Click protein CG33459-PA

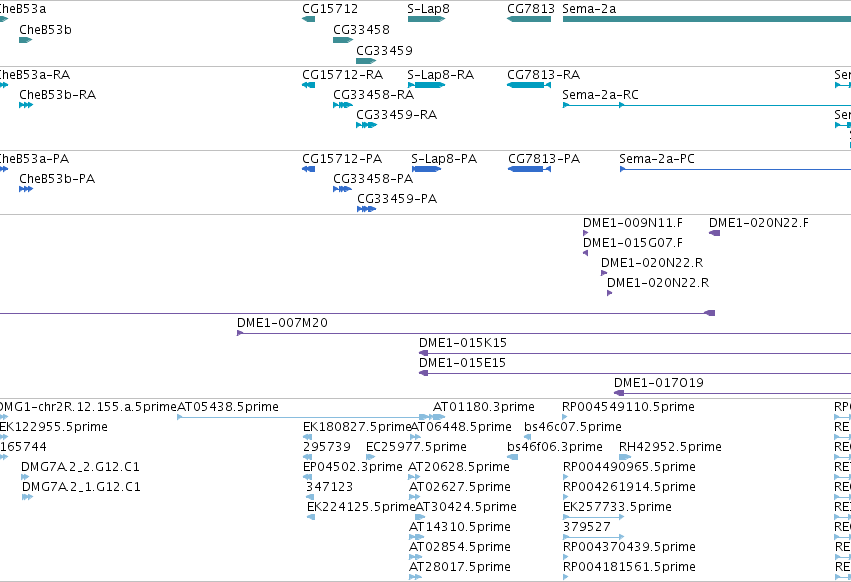click(x=397, y=199)
